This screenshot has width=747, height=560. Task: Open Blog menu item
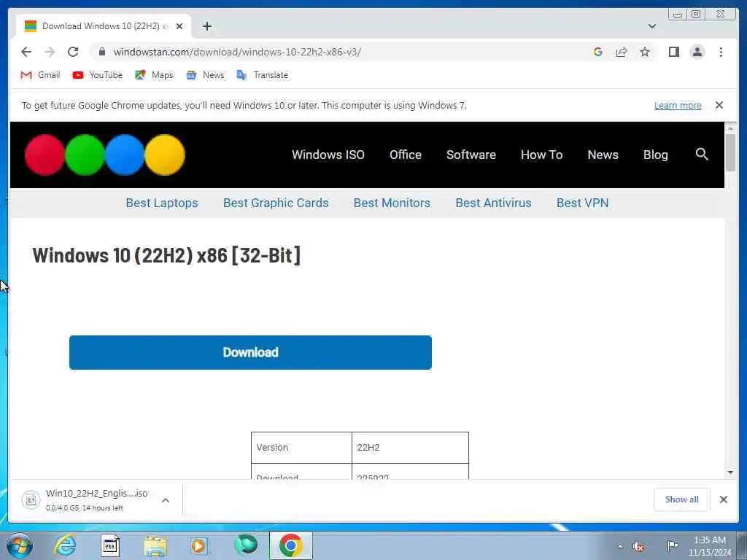(655, 155)
